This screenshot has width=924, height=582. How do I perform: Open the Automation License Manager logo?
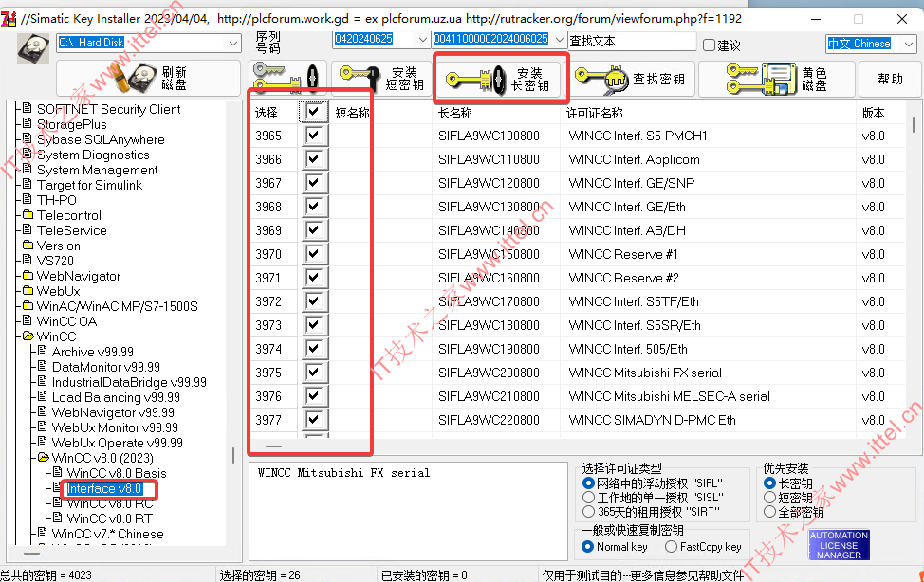839,545
